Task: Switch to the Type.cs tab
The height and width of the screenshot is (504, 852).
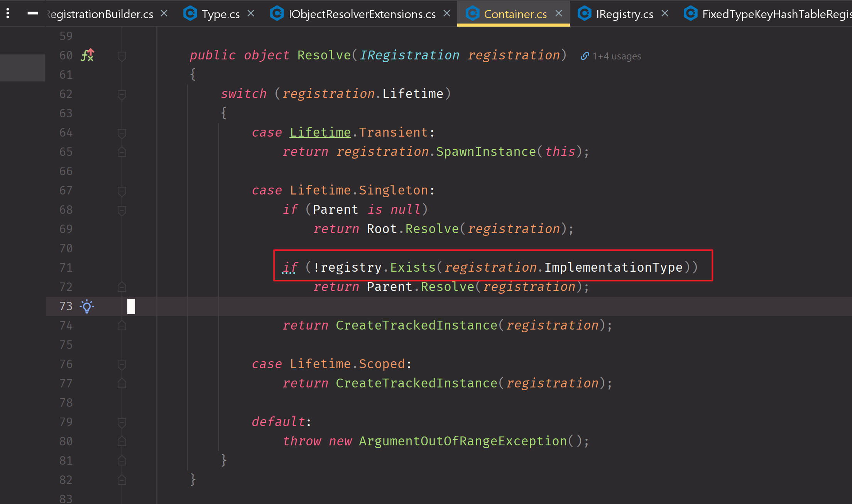Action: click(x=220, y=14)
